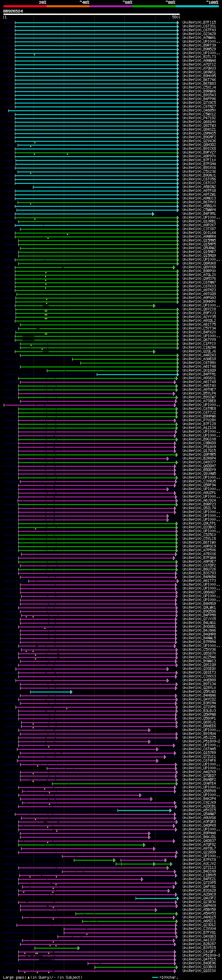
Task: Click the white query sequence bar
Action: (x=92, y=15)
